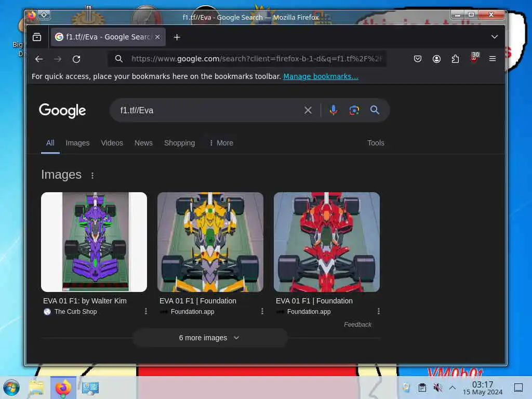Image resolution: width=532 pixels, height=399 pixels.
Task: Open the computer management taskbar icon
Action: pyautogui.click(x=90, y=388)
